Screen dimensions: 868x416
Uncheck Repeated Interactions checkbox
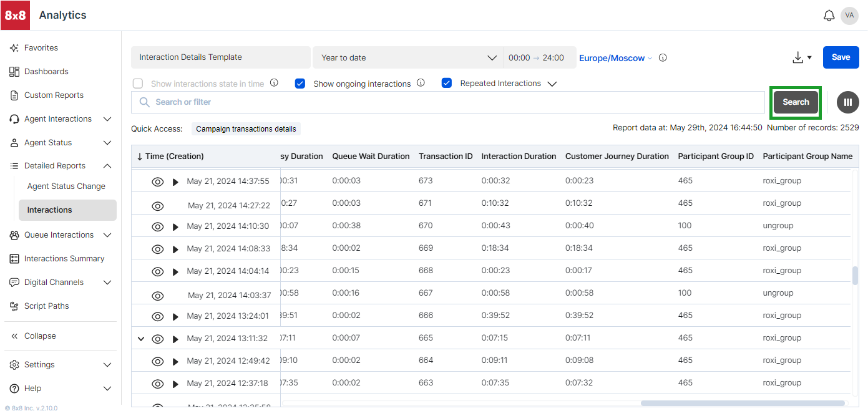pyautogui.click(x=447, y=83)
